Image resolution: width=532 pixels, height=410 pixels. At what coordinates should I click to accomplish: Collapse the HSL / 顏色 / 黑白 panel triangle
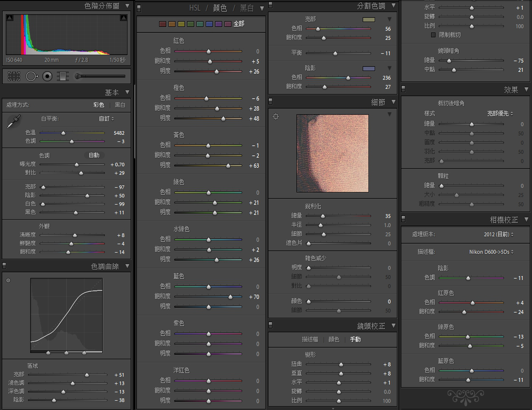[x=262, y=8]
